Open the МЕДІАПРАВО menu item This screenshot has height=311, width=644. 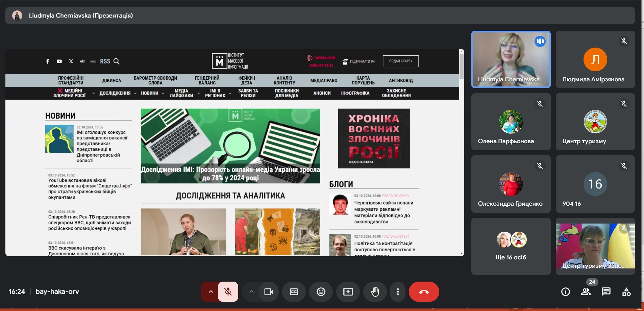point(324,80)
